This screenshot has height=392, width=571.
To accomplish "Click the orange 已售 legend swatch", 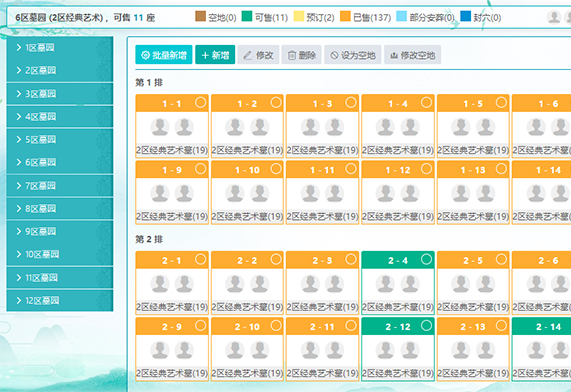I will (x=345, y=16).
